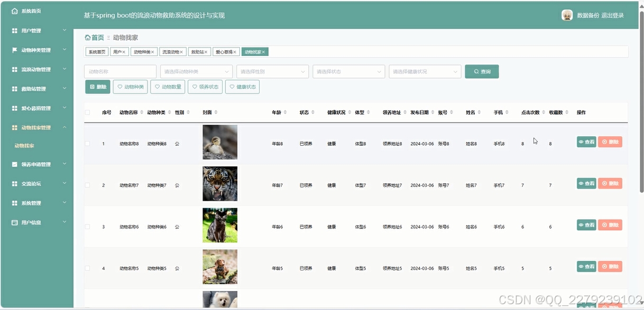This screenshot has width=644, height=310.
Task: Switch to the 系统首页 tab
Action: coord(97,52)
